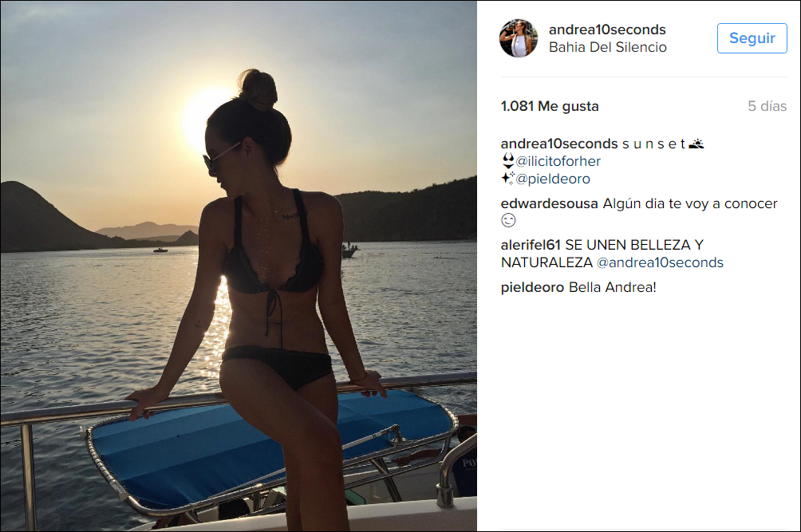Open andrea10seconds username in header
The image size is (801, 532).
607,30
